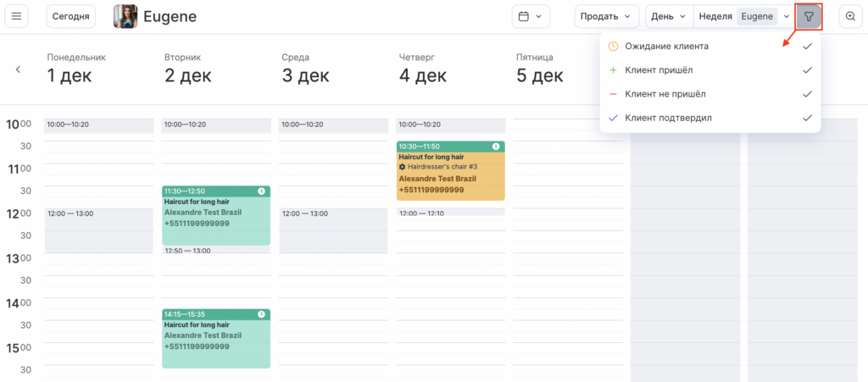The width and height of the screenshot is (868, 382).
Task: Click clock icon on Tuesday 11:30 appointment
Action: [261, 191]
